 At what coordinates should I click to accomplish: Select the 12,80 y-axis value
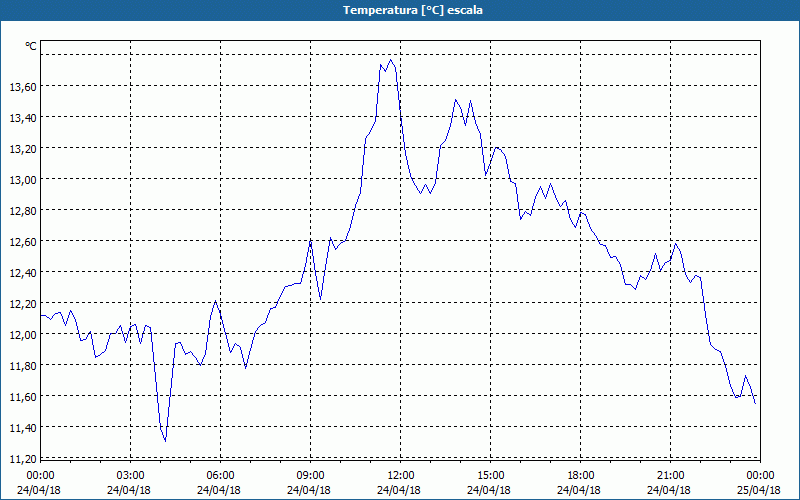click(x=23, y=211)
